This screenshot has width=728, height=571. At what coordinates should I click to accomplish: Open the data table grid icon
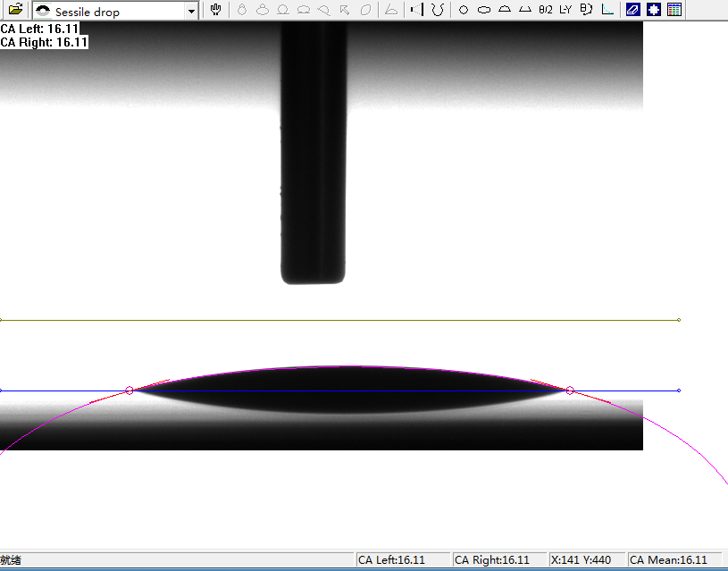(x=674, y=10)
